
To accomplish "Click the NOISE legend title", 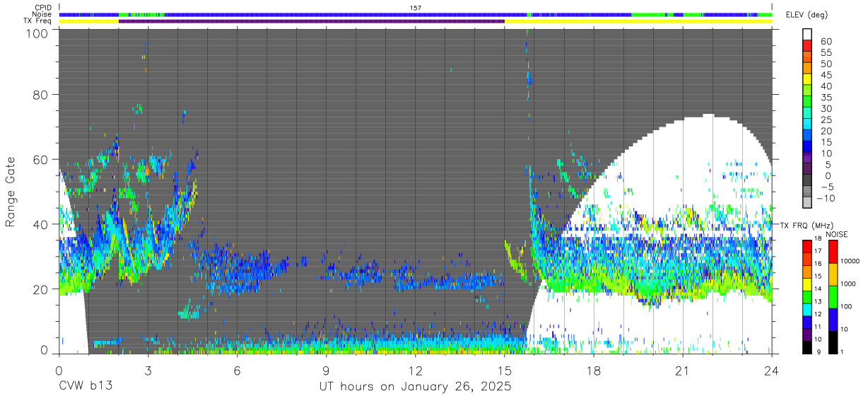I will click(837, 234).
